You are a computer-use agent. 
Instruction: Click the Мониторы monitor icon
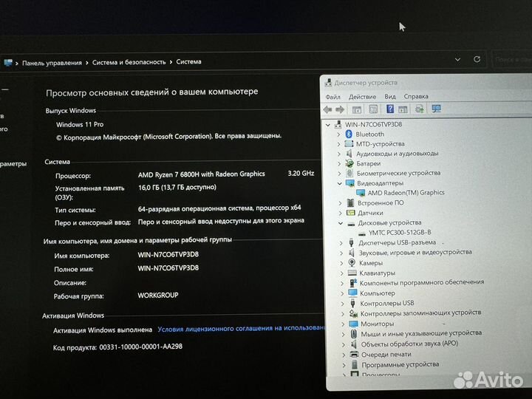pos(353,324)
